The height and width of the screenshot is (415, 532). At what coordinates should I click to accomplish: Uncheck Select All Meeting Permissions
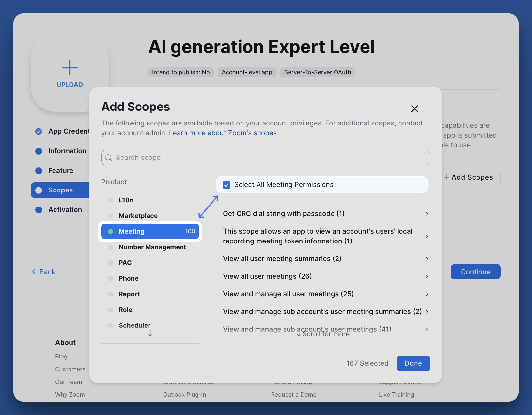[x=226, y=185]
